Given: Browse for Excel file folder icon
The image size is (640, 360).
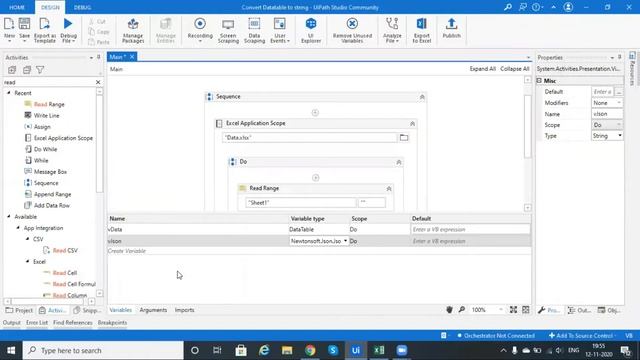Looking at the screenshot, I should 404,138.
